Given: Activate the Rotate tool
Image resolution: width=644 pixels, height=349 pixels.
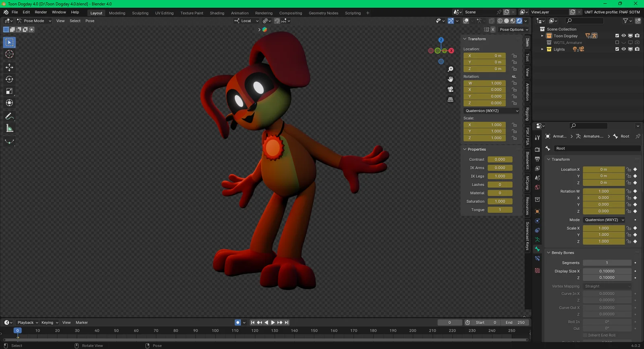Looking at the screenshot, I should click(9, 79).
